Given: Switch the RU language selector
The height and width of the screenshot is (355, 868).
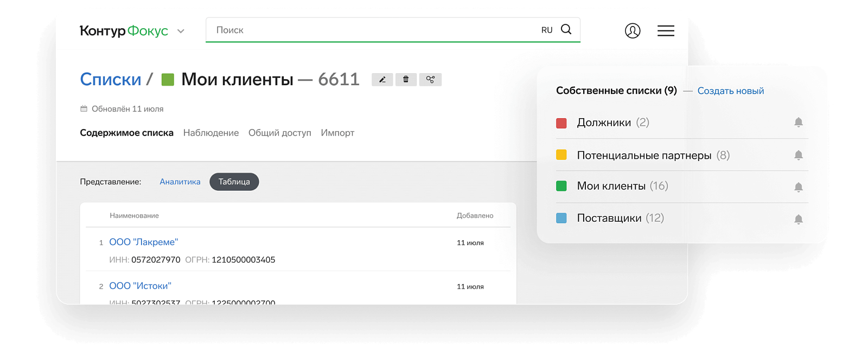Looking at the screenshot, I should (x=547, y=30).
